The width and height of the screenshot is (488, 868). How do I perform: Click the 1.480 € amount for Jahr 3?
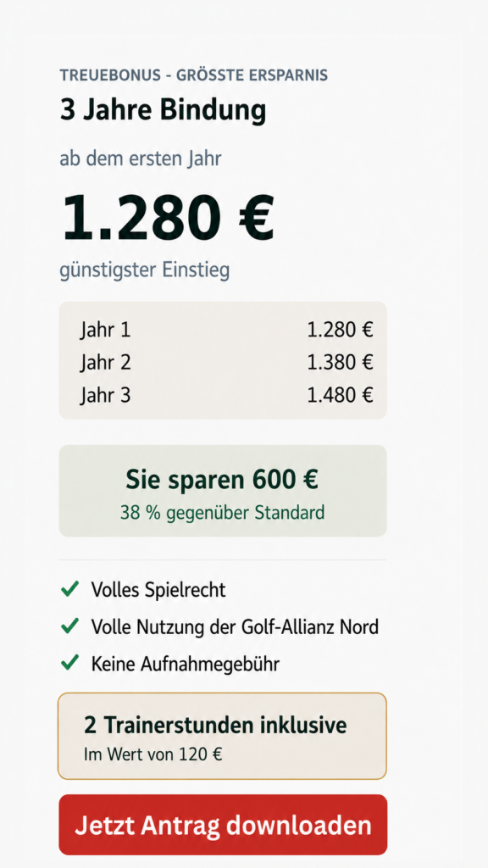341,395
